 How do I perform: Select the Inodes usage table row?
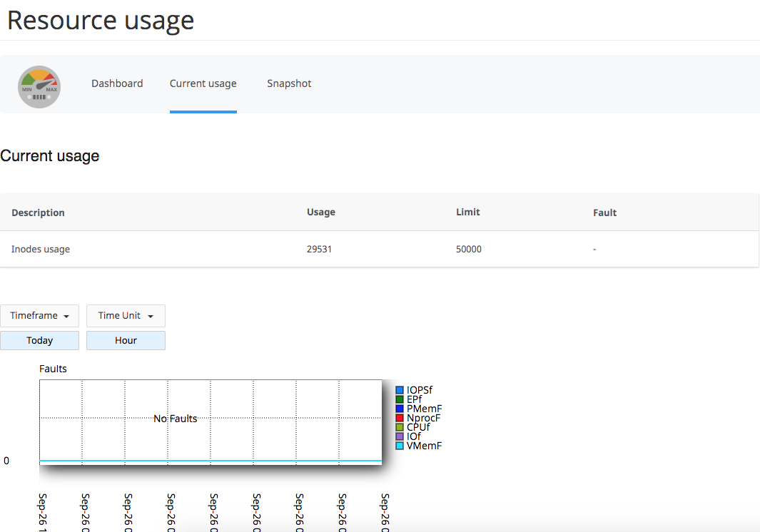click(x=40, y=249)
